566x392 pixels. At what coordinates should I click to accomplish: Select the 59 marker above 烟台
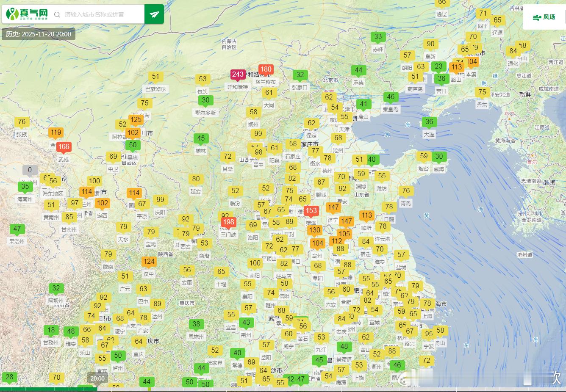(x=424, y=156)
